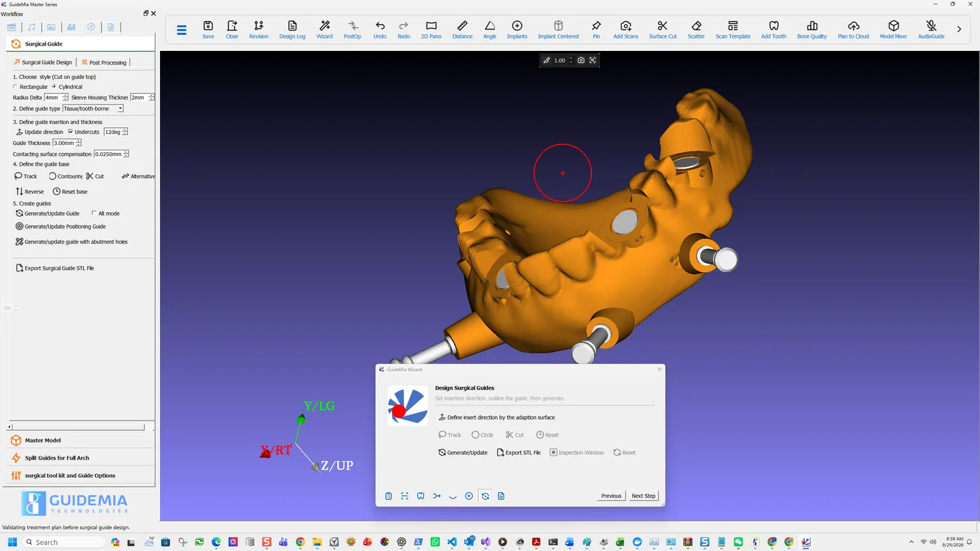Click the wizard's clipboard step icon
This screenshot has width=980, height=551.
point(388,496)
